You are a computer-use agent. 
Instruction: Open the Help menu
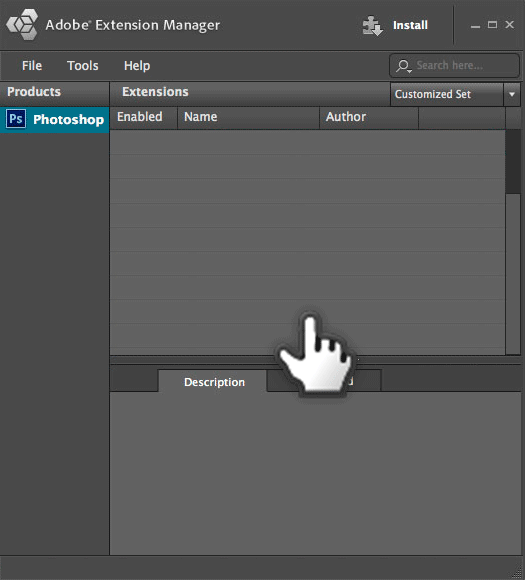(x=137, y=65)
